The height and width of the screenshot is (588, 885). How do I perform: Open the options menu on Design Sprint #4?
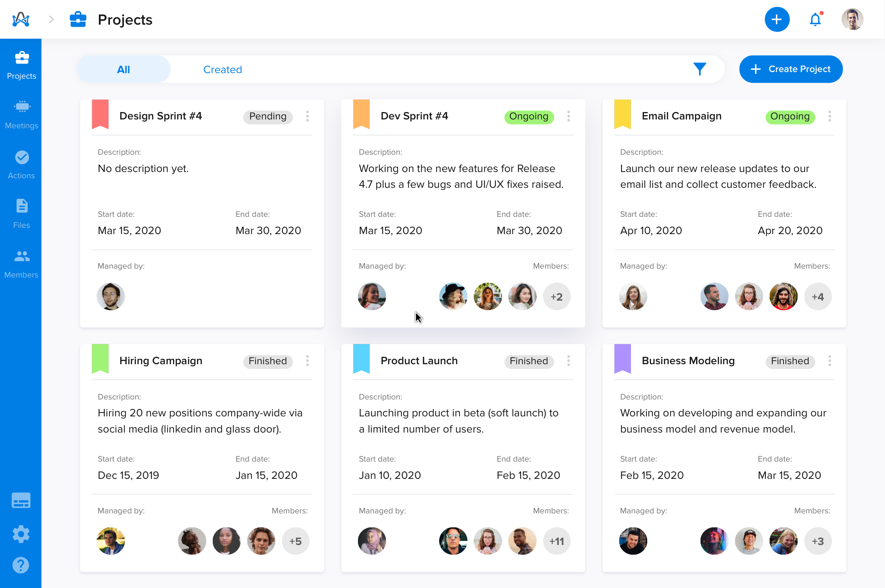307,116
